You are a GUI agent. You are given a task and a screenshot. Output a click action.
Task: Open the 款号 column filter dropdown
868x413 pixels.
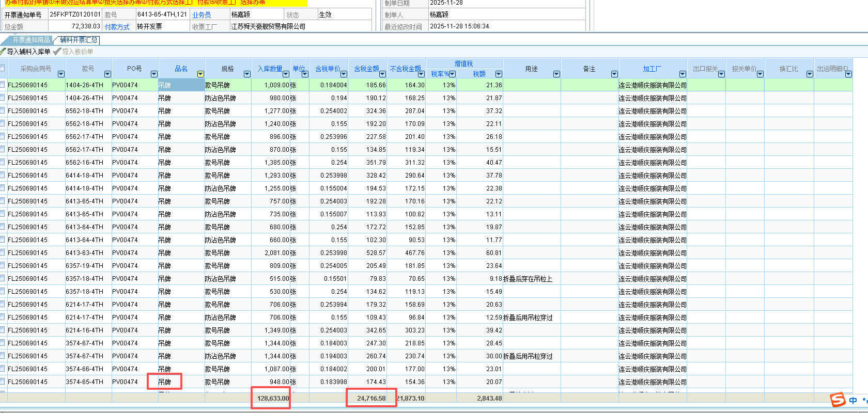tap(107, 74)
